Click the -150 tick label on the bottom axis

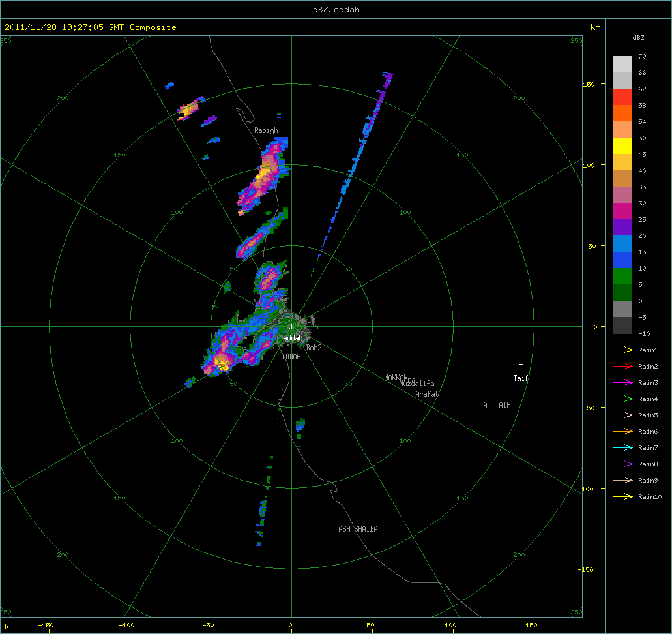[x=46, y=625]
